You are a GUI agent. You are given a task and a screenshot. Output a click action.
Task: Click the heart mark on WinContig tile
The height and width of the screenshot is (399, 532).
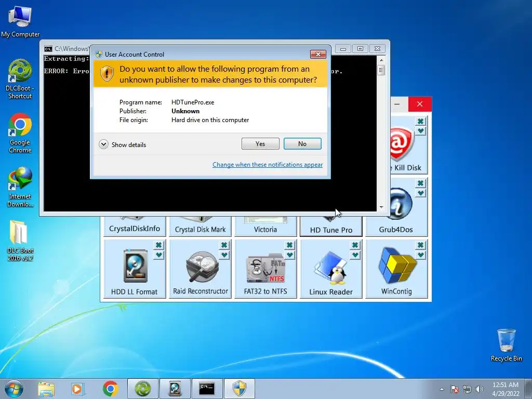420,255
